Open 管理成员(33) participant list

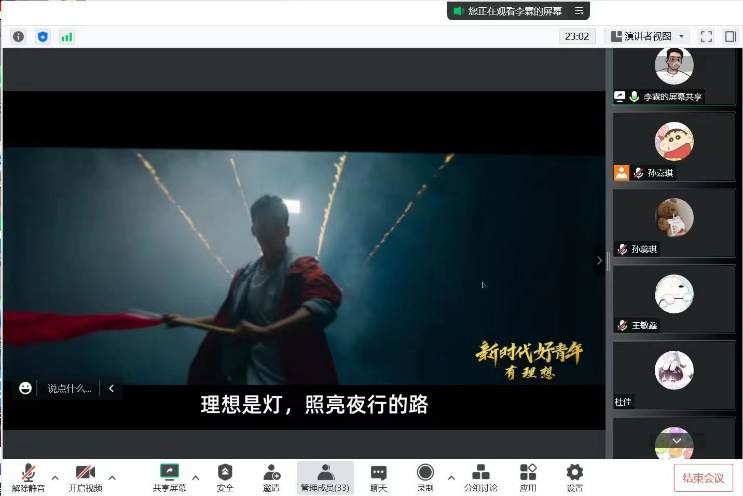coord(325,478)
